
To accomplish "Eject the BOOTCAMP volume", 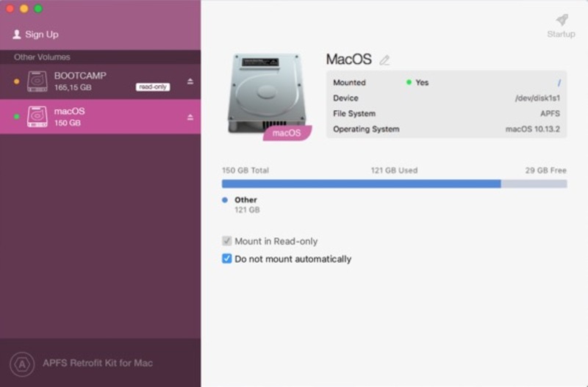I will pos(190,82).
